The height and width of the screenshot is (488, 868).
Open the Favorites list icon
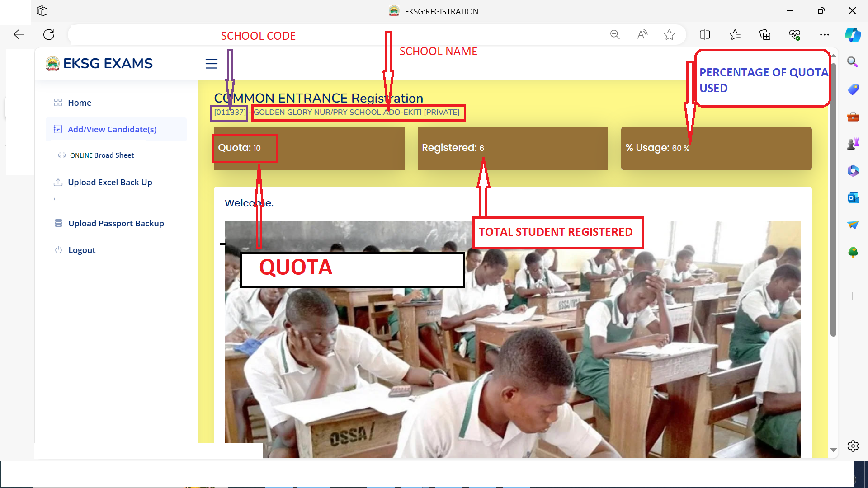(x=735, y=34)
